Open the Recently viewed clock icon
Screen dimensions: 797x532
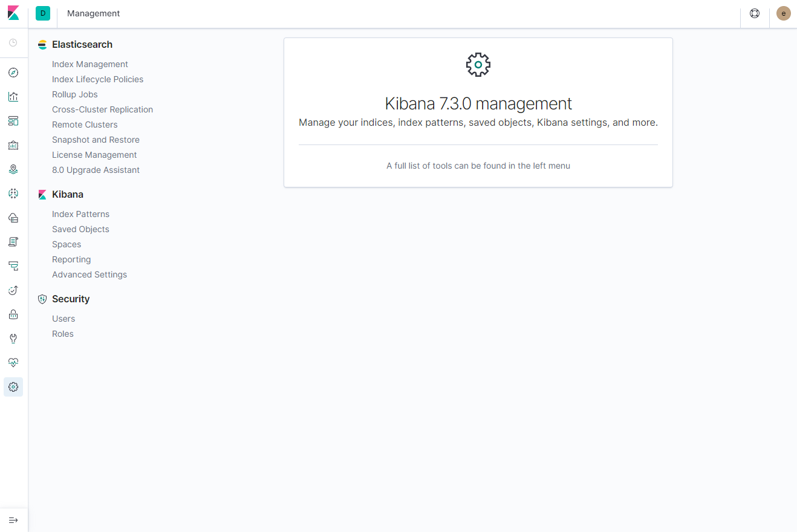click(13, 43)
